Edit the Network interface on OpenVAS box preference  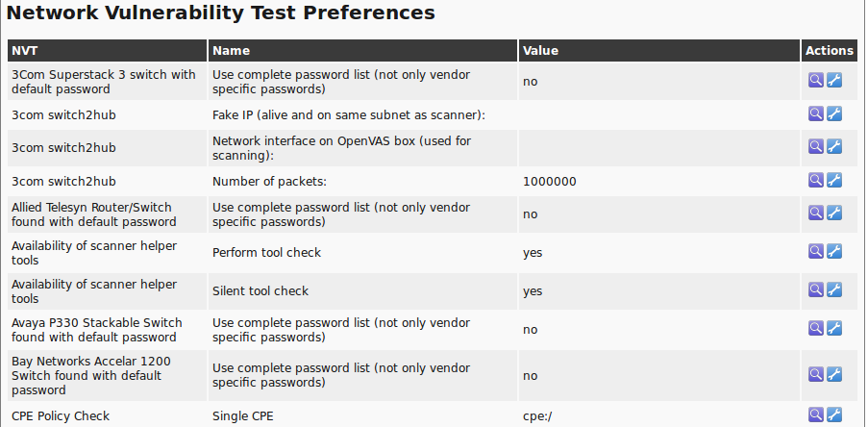click(834, 147)
